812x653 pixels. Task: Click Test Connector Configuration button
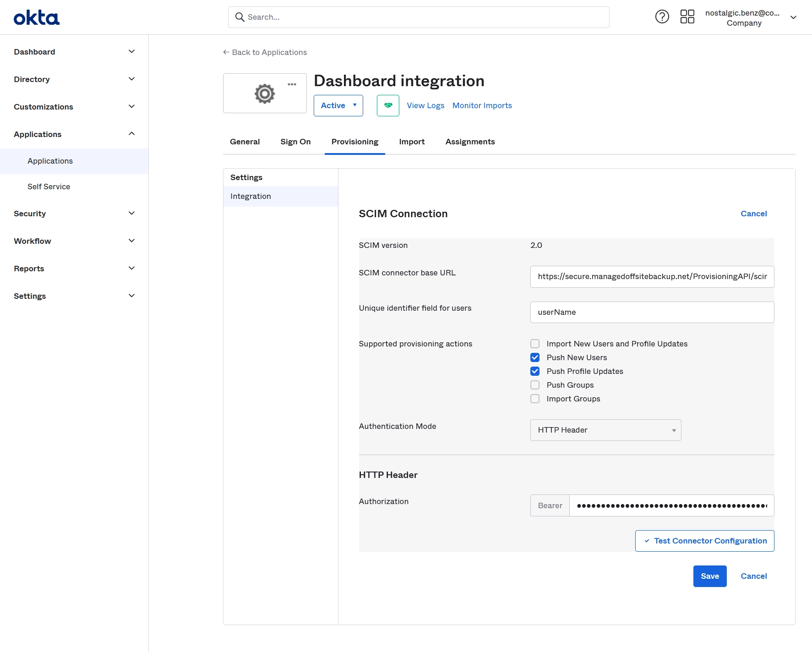tap(704, 541)
